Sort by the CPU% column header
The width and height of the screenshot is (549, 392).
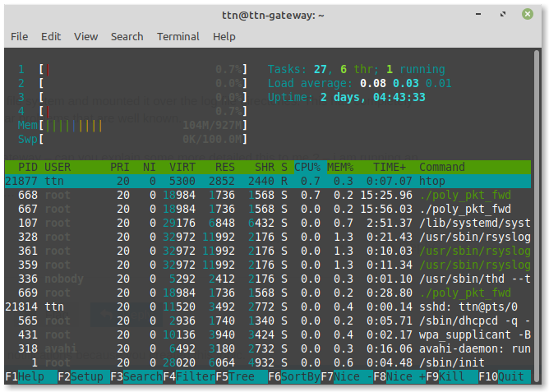307,168
